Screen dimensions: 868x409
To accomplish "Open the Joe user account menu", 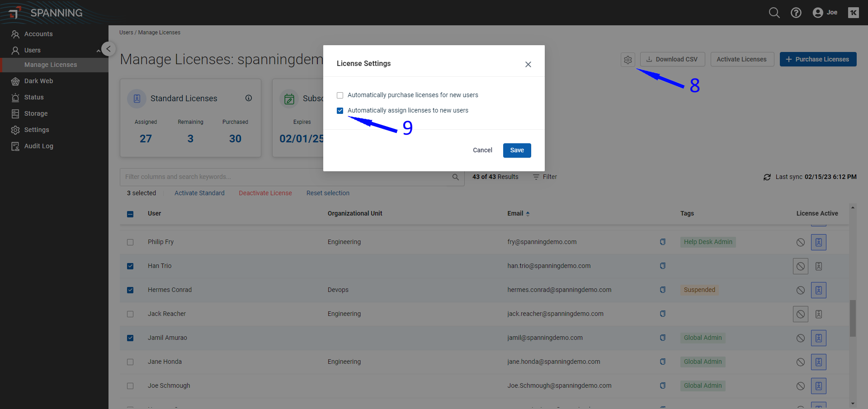I will [x=825, y=13].
